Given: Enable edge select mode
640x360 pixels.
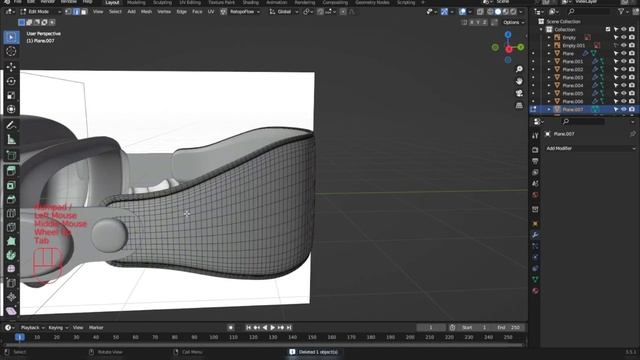Looking at the screenshot, I should tap(76, 12).
